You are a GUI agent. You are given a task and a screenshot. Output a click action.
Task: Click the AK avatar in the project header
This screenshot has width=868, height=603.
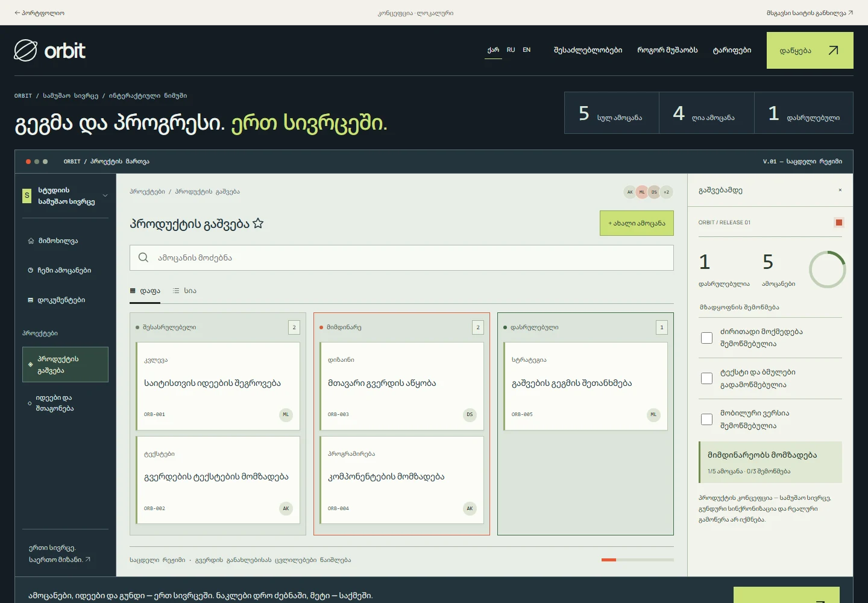click(x=630, y=192)
